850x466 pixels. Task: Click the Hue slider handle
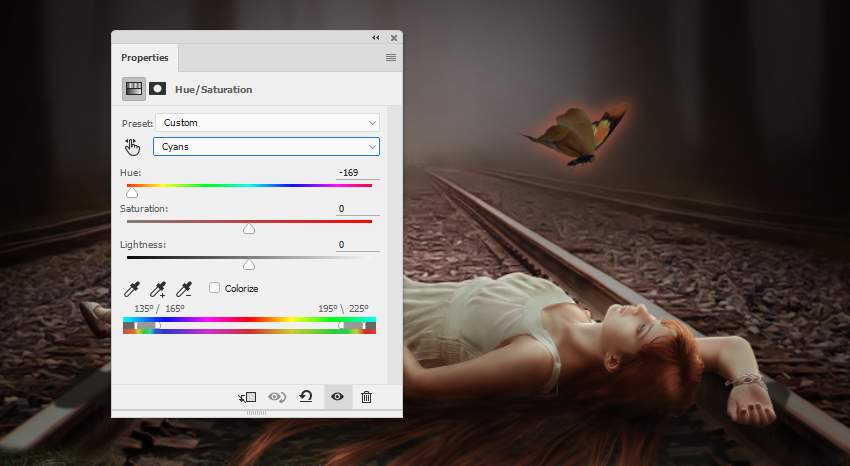(x=132, y=193)
